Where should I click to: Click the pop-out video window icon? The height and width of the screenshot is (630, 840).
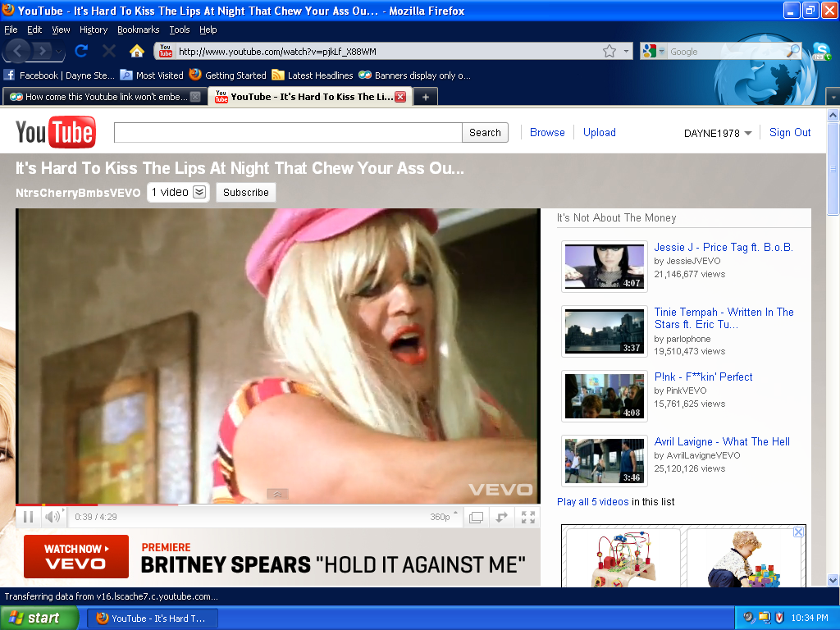476,517
